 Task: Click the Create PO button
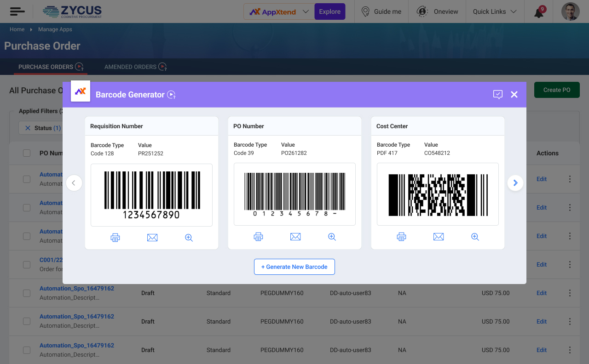coord(557,90)
